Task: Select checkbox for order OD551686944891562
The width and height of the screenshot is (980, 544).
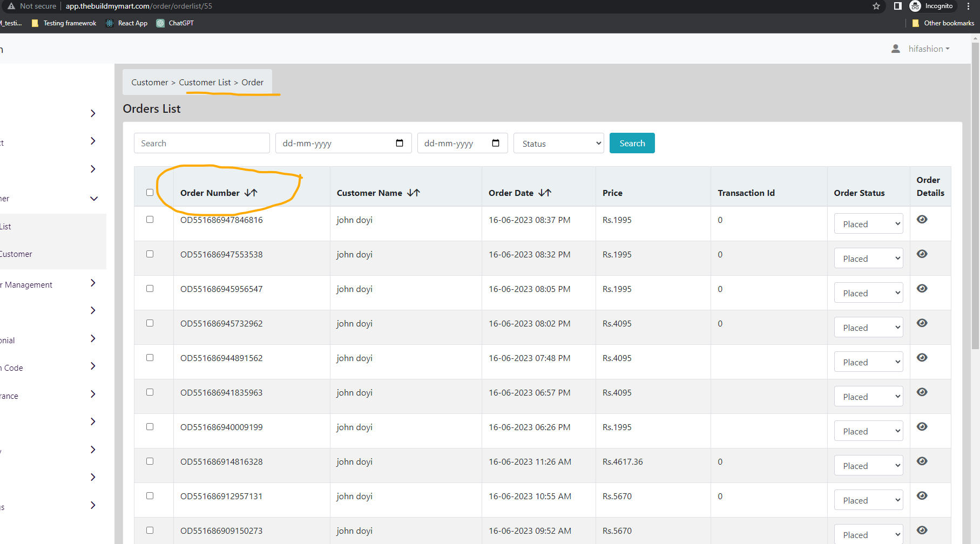Action: pos(150,358)
